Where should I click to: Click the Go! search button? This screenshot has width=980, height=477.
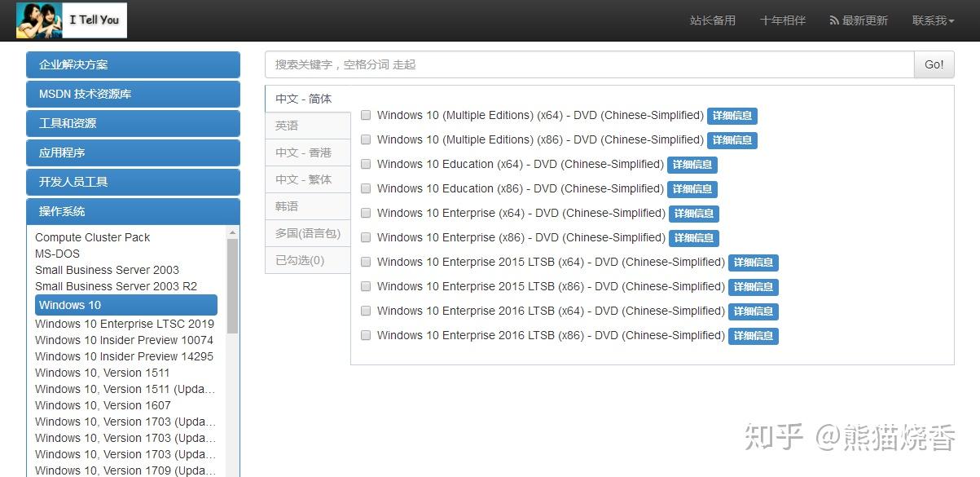[x=934, y=64]
